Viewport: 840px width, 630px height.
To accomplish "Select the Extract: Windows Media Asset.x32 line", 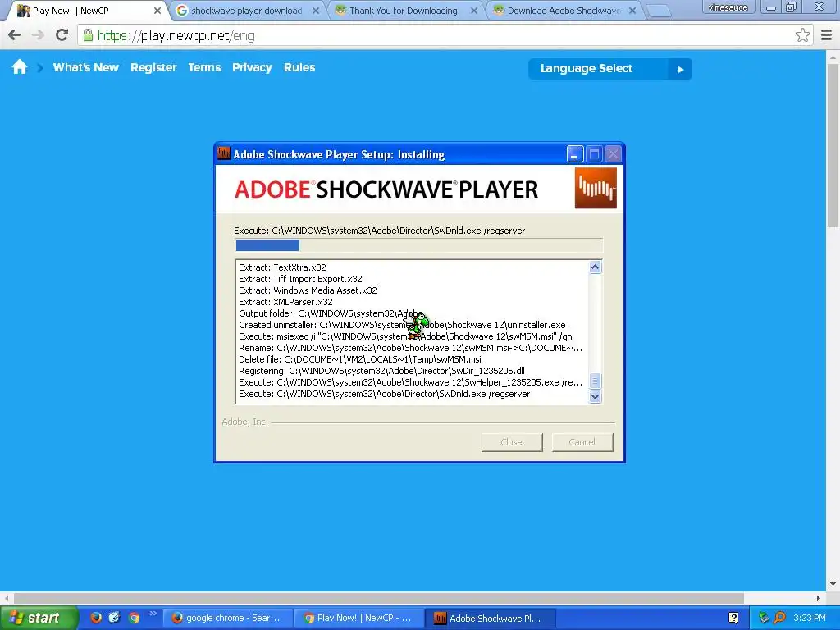I will click(x=308, y=290).
